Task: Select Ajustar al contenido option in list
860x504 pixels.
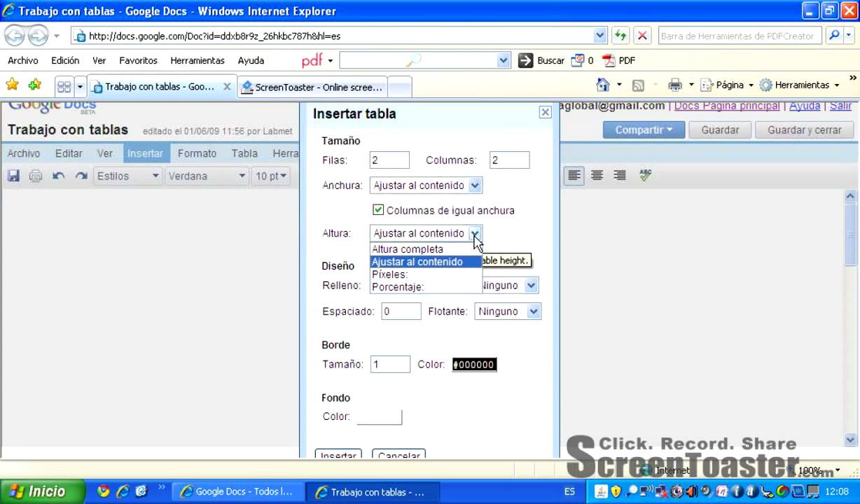Action: (x=426, y=262)
